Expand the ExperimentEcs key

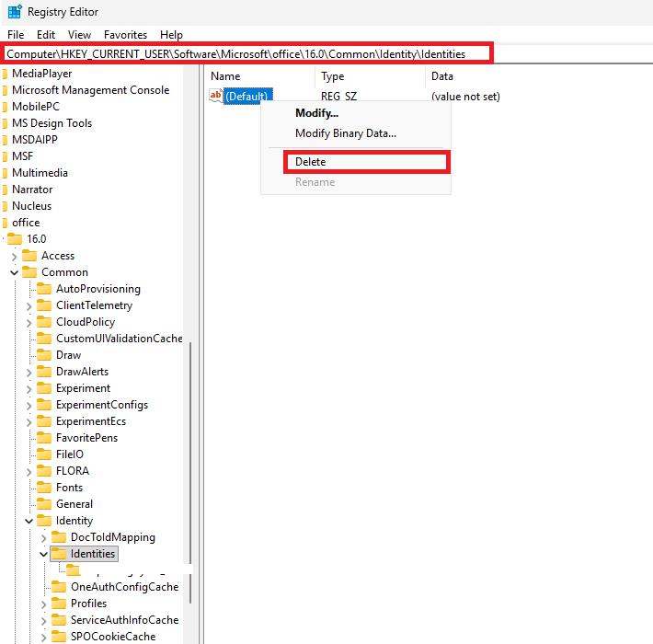[29, 422]
